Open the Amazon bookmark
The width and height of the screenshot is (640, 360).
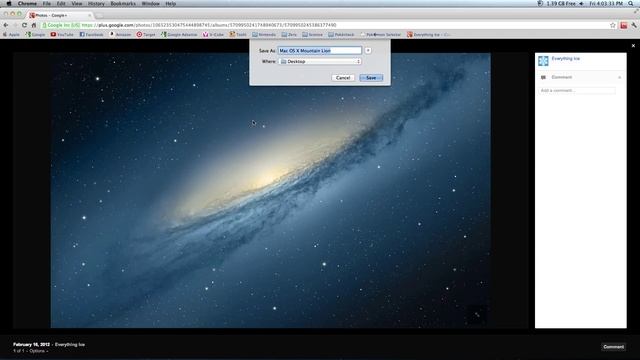point(120,35)
